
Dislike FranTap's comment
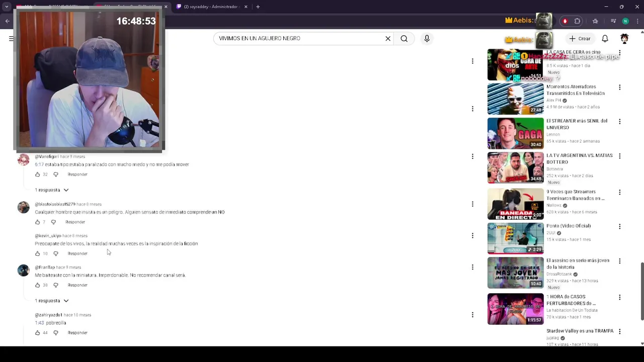[56, 285]
